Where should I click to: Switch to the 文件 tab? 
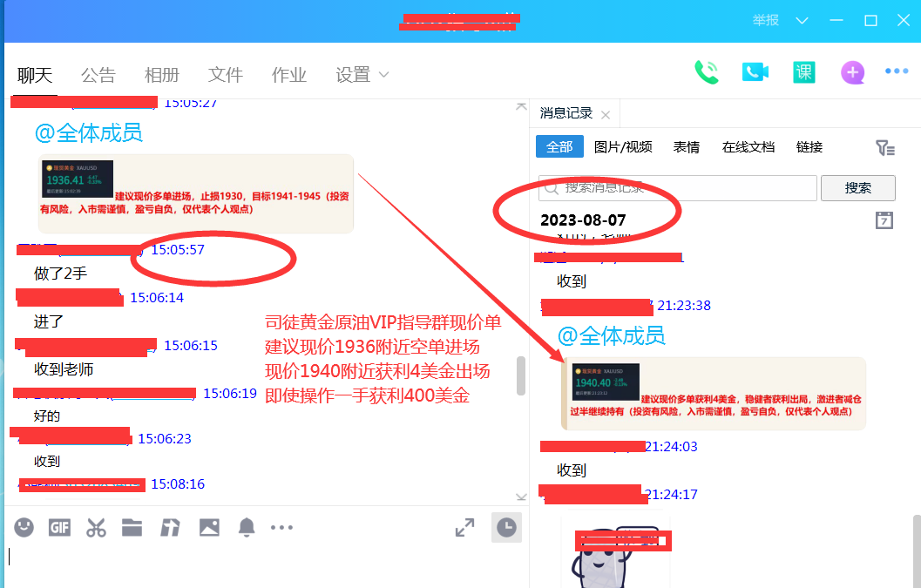(225, 75)
